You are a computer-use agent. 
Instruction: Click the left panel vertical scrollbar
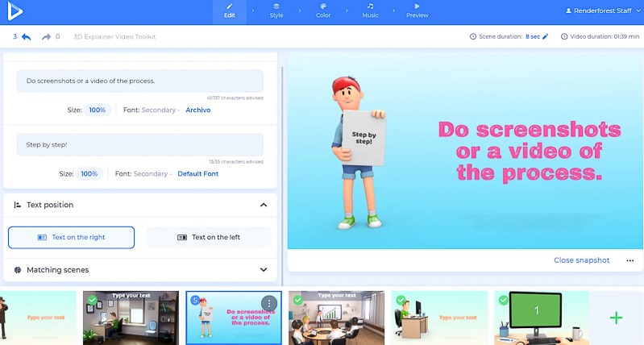(282, 176)
